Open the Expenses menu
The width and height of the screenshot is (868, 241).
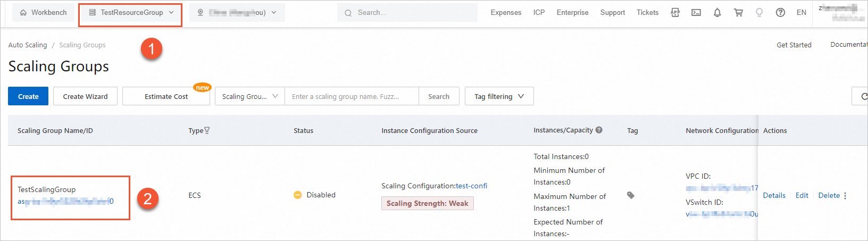(x=506, y=13)
